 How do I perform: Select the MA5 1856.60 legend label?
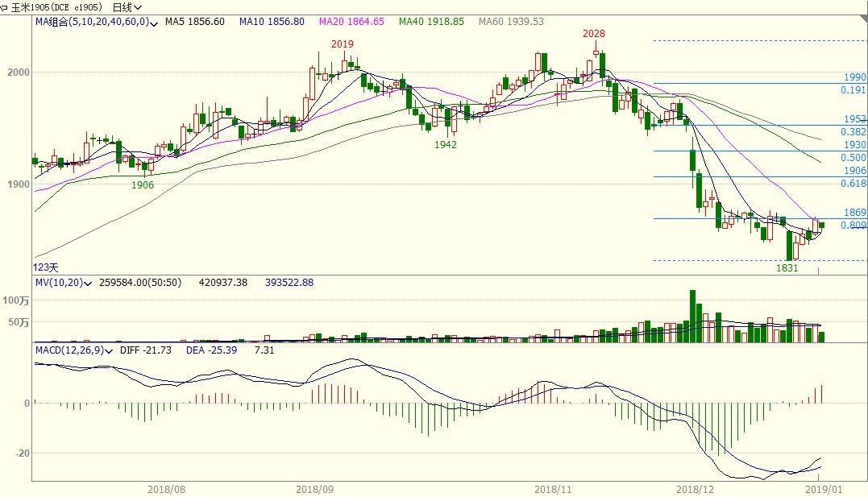point(194,22)
